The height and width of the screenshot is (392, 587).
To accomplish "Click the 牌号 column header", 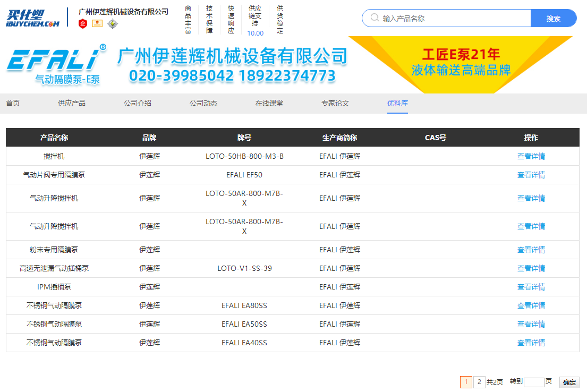I will click(244, 138).
